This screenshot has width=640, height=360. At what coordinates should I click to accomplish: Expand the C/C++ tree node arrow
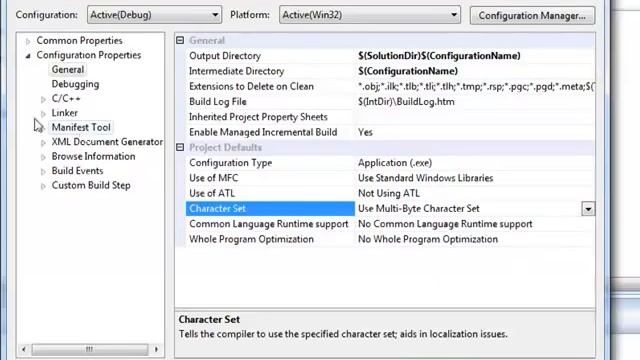pyautogui.click(x=43, y=99)
